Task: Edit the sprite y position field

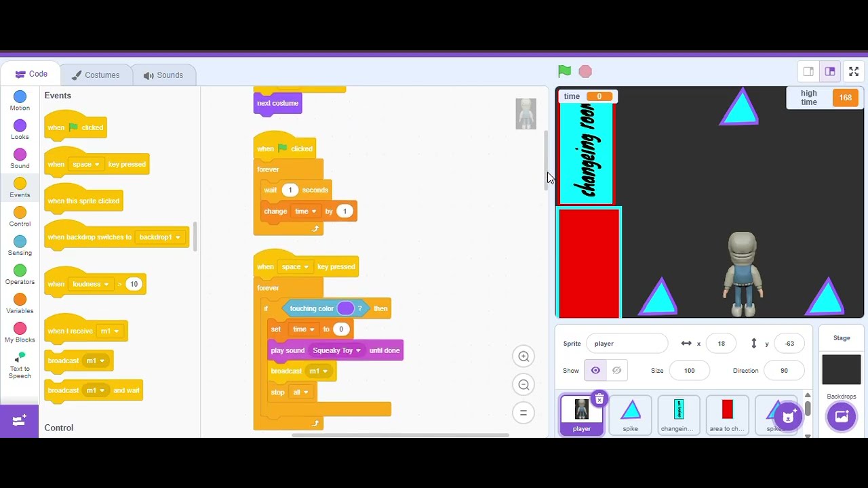Action: 789,344
